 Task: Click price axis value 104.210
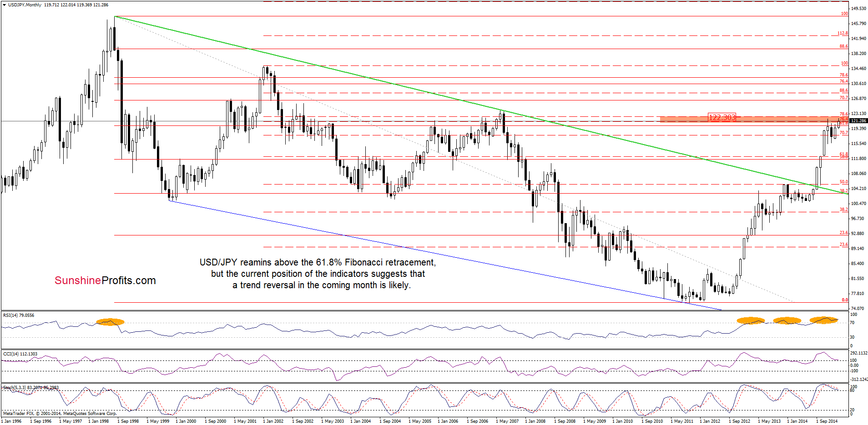pos(858,189)
